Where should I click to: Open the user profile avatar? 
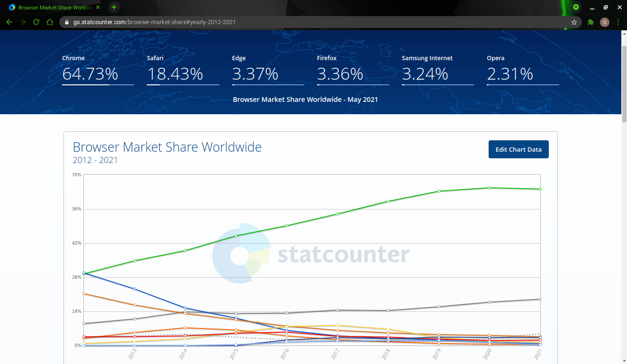click(x=604, y=22)
